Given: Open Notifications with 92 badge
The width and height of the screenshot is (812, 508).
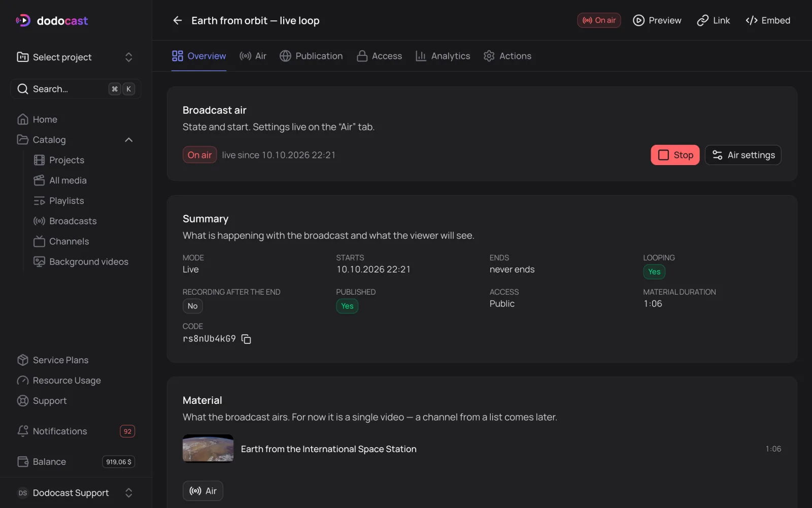Looking at the screenshot, I should point(76,431).
